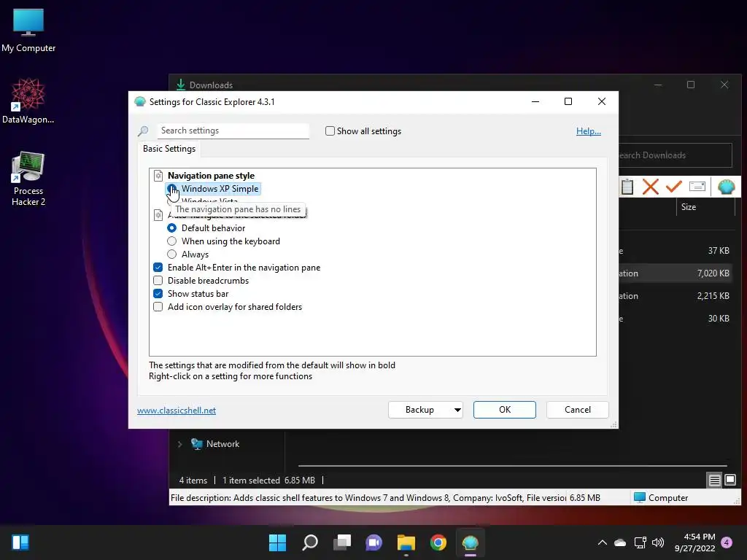Click the orange checkmark Properties toolbar icon
This screenshot has width=747, height=560.
point(673,186)
